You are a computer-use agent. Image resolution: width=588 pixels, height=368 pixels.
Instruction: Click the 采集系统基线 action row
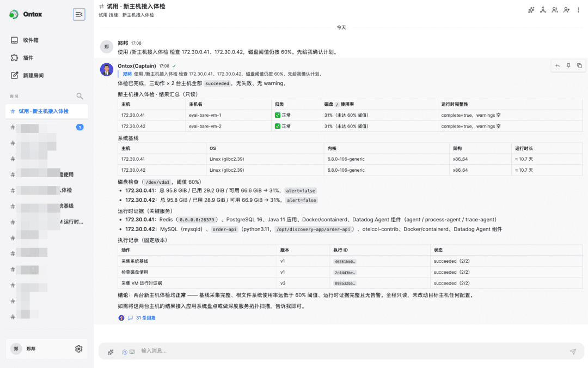pos(350,261)
